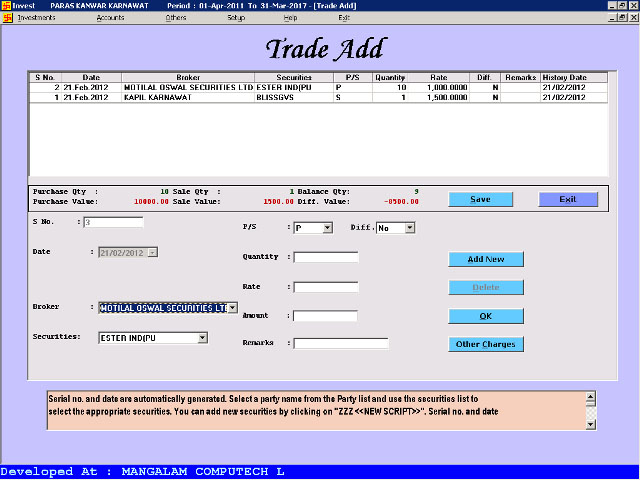The height and width of the screenshot is (480, 640).
Task: Click the Save button
Action: click(480, 199)
